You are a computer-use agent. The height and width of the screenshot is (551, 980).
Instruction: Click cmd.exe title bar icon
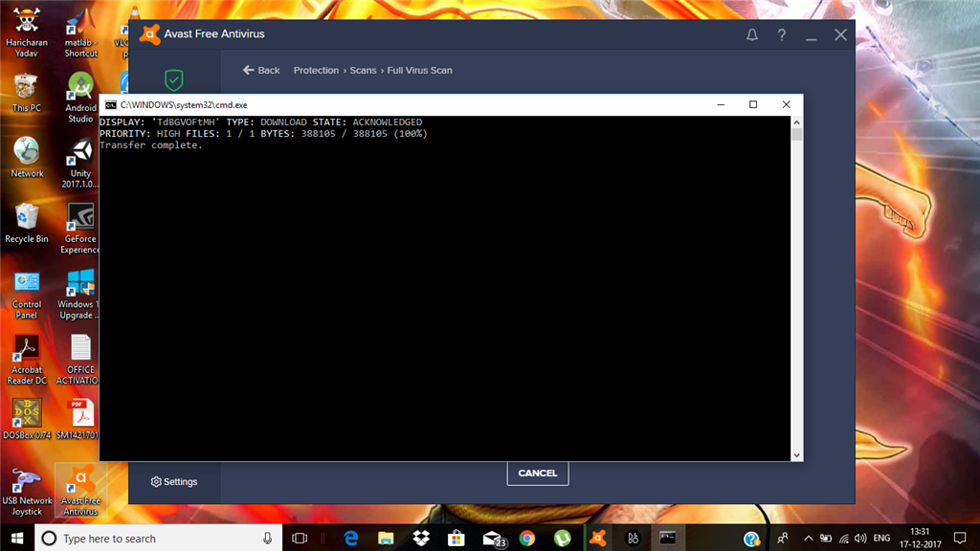tap(111, 104)
